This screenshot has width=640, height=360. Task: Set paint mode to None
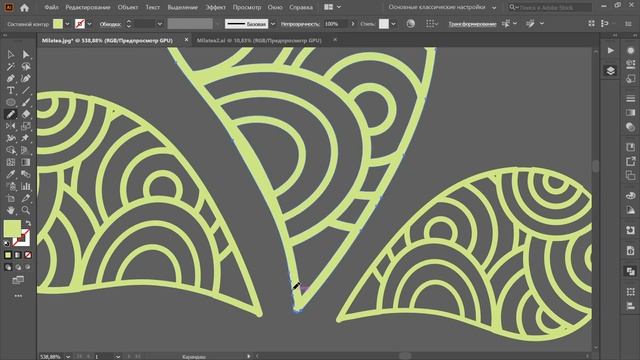click(x=28, y=255)
